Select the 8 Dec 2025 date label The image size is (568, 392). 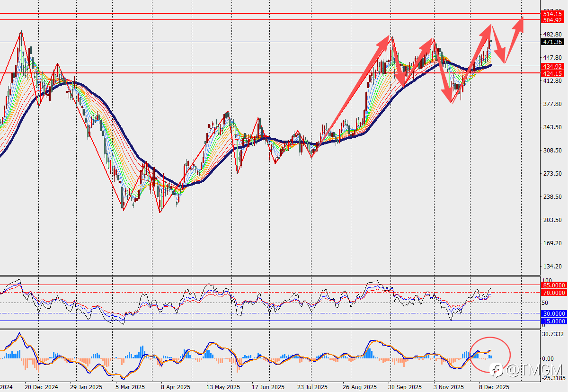[x=494, y=387]
